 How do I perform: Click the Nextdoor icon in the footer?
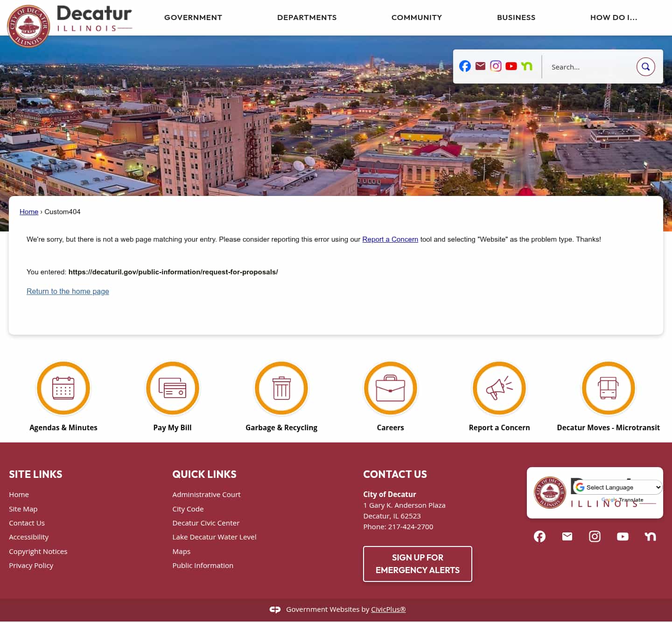[x=650, y=537]
